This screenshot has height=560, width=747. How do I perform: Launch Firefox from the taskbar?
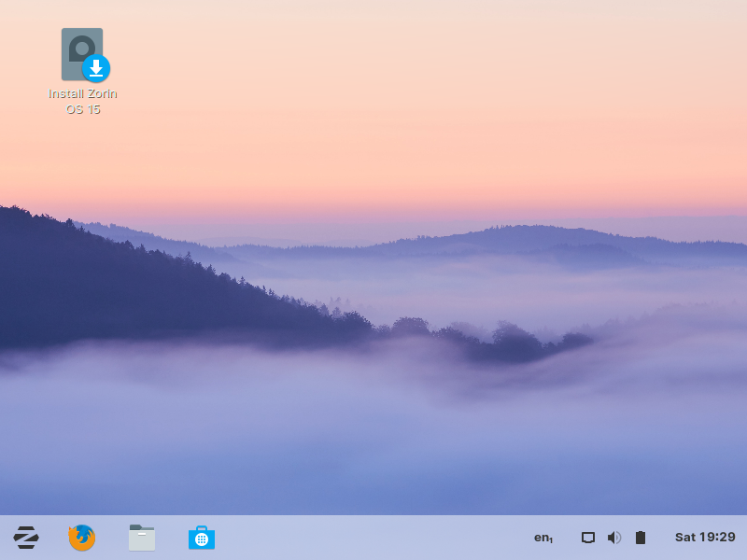pos(82,538)
